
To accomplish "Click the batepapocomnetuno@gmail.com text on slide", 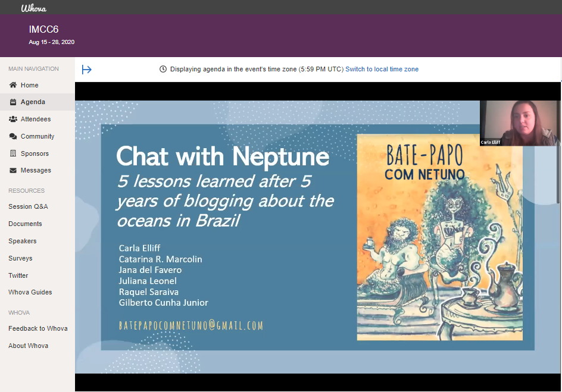I will tap(191, 325).
